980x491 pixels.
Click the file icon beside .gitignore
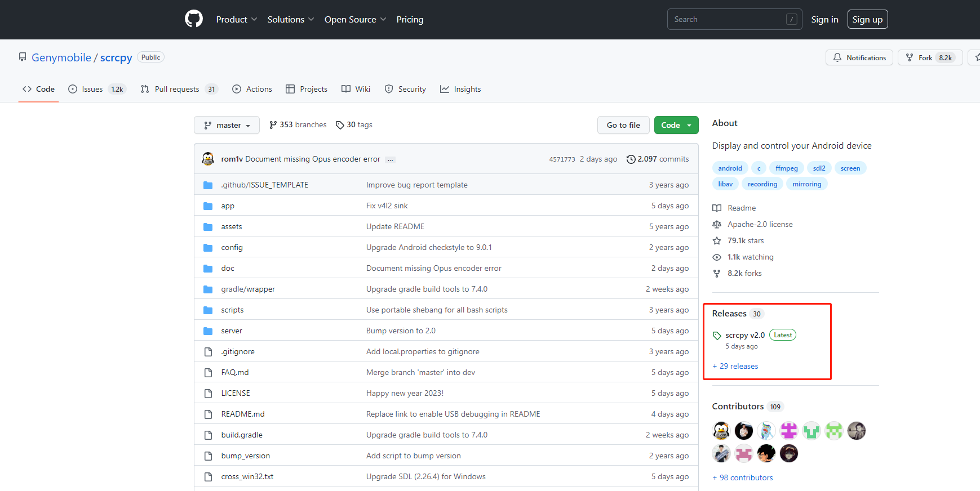[208, 352]
